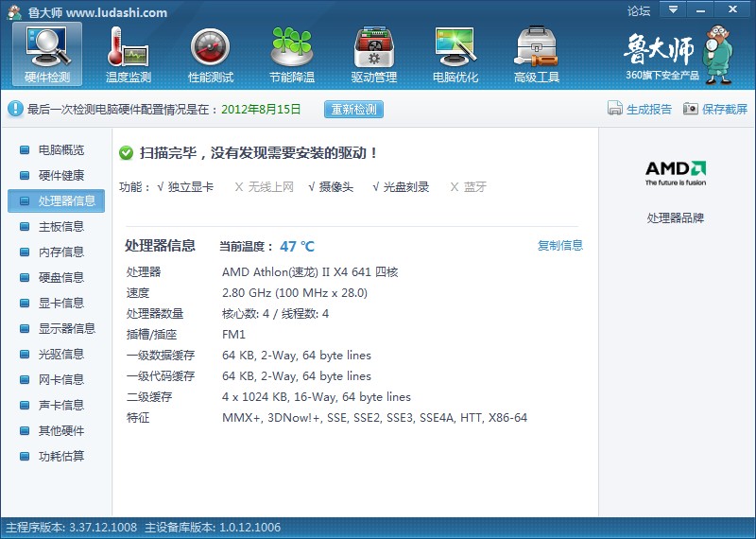Click the MMX+ features list text
Image resolution: width=756 pixels, height=539 pixels.
374,418
